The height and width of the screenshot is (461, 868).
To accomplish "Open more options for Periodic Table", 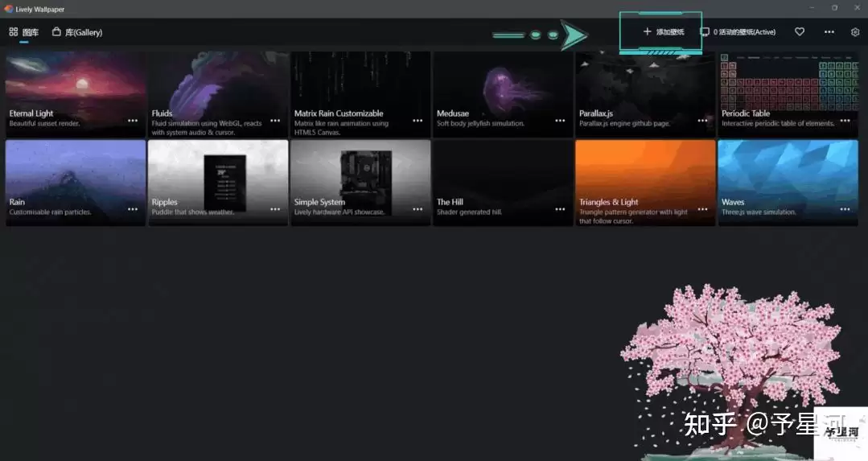I will point(845,121).
